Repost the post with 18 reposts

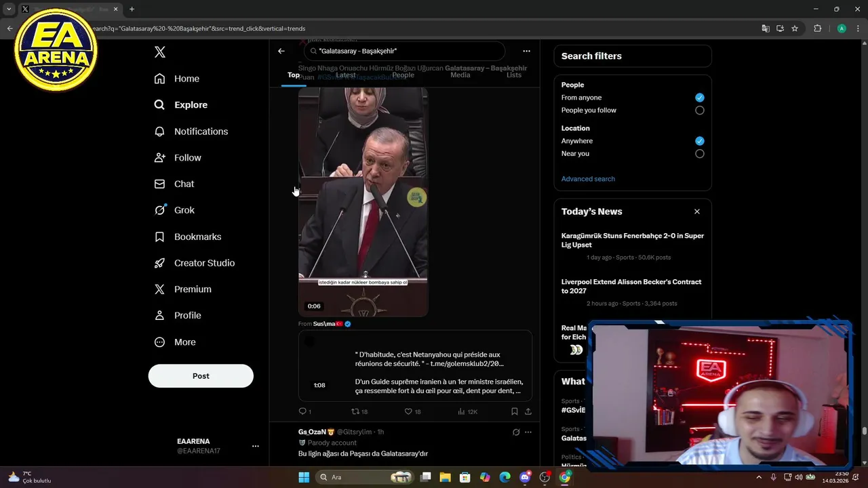coord(359,411)
